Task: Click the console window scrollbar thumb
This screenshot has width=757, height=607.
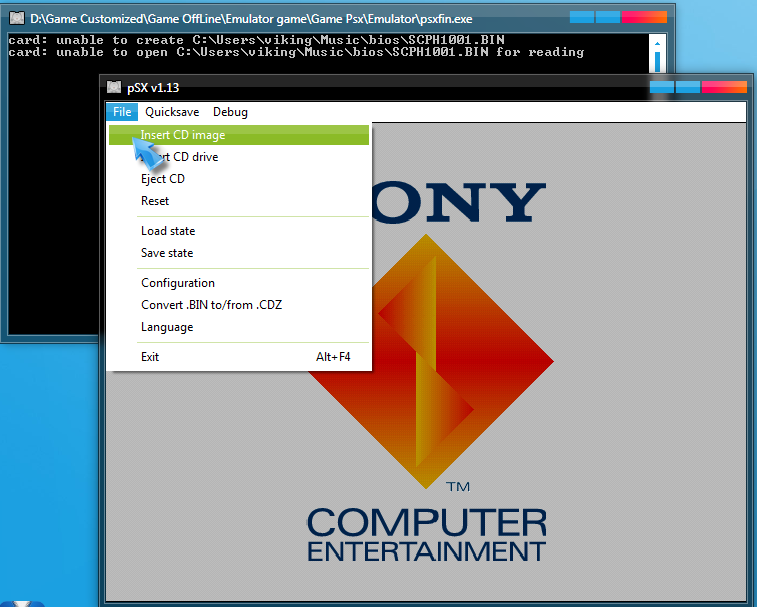Action: 657,62
